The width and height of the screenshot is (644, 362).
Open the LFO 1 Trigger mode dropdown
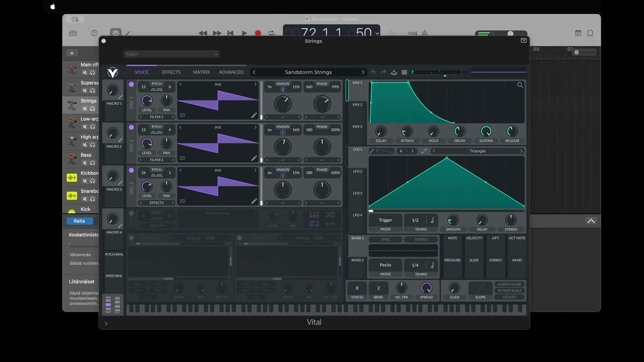385,220
